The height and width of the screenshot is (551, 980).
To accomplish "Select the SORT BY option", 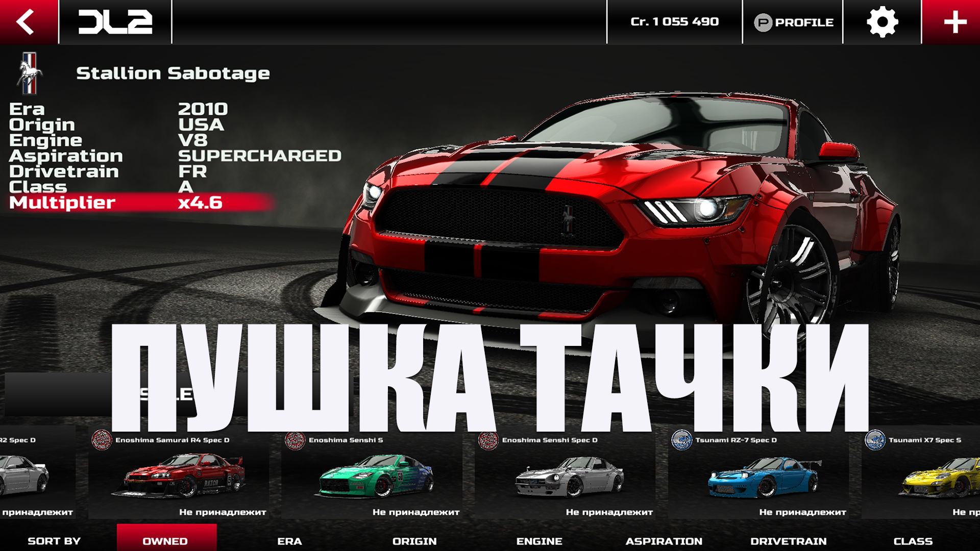I will coord(54,541).
